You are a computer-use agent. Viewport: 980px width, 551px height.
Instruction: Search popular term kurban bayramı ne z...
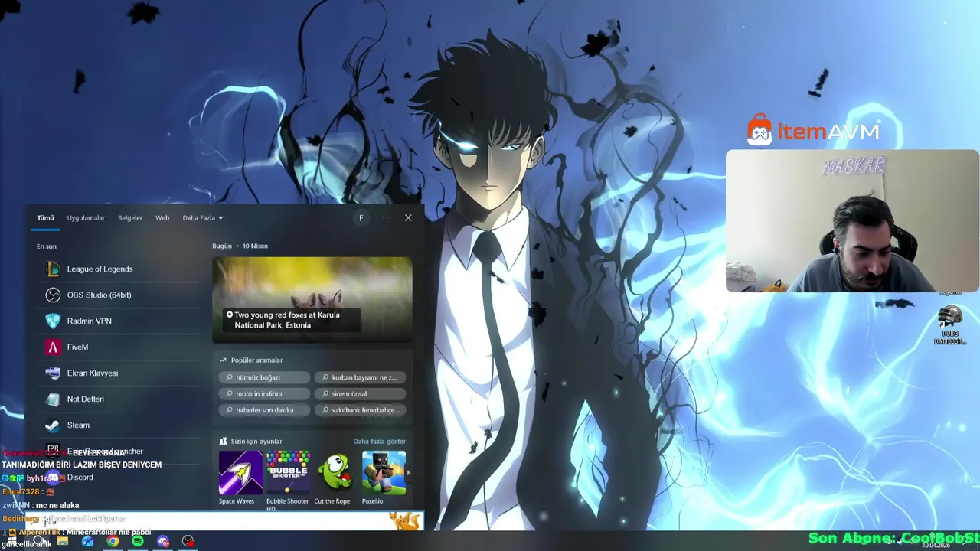coord(360,377)
